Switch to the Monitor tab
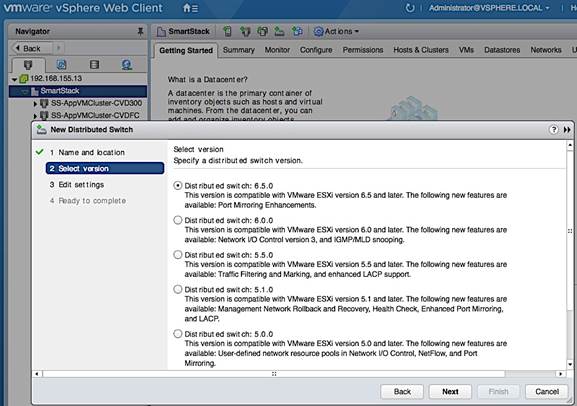 tap(277, 50)
